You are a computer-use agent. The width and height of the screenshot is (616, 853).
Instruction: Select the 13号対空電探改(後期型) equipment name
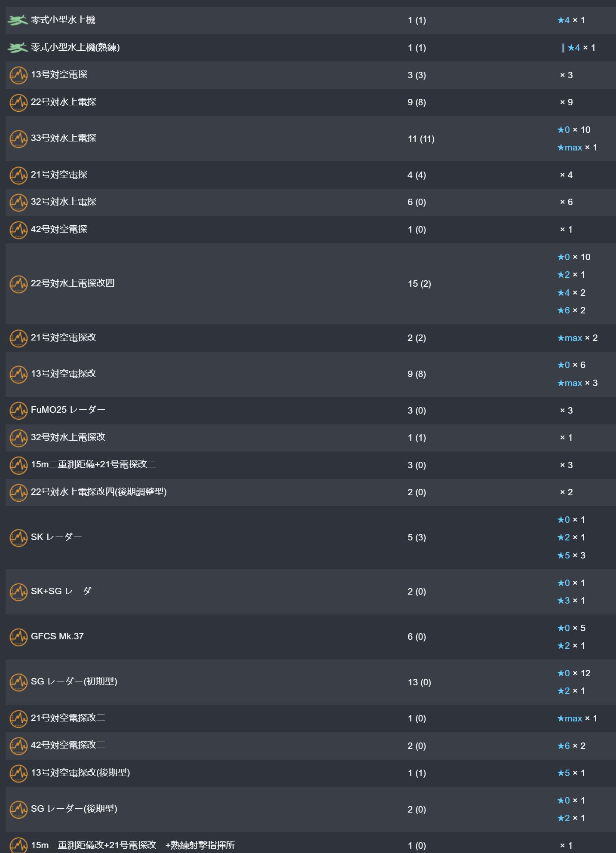click(x=80, y=773)
